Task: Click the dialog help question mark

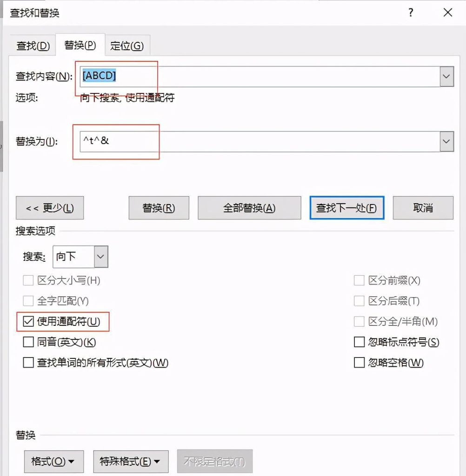Action: point(411,13)
